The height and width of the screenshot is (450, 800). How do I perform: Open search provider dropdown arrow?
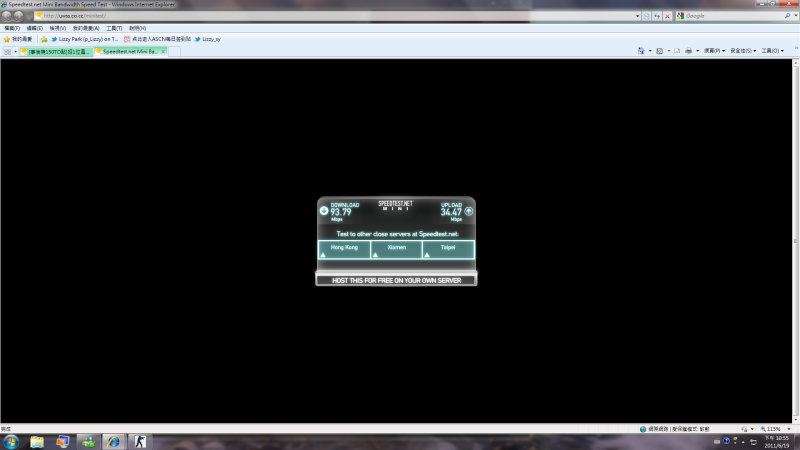(x=796, y=16)
